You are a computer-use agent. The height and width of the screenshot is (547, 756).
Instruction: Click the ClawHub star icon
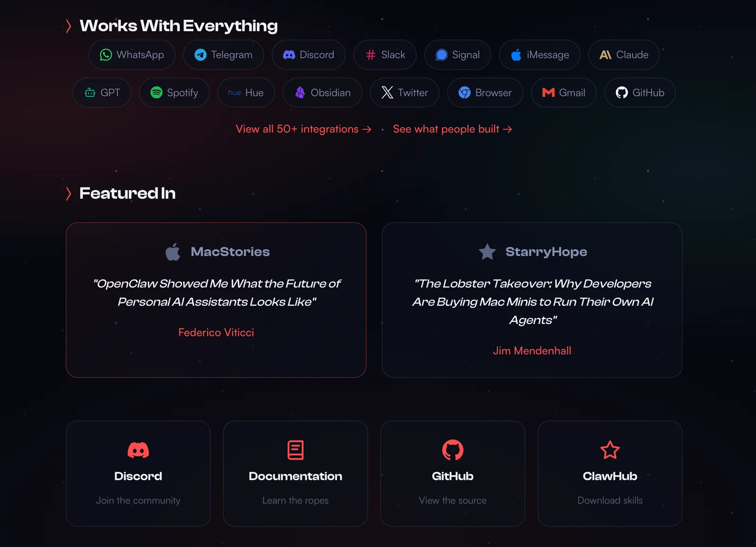[x=610, y=450]
